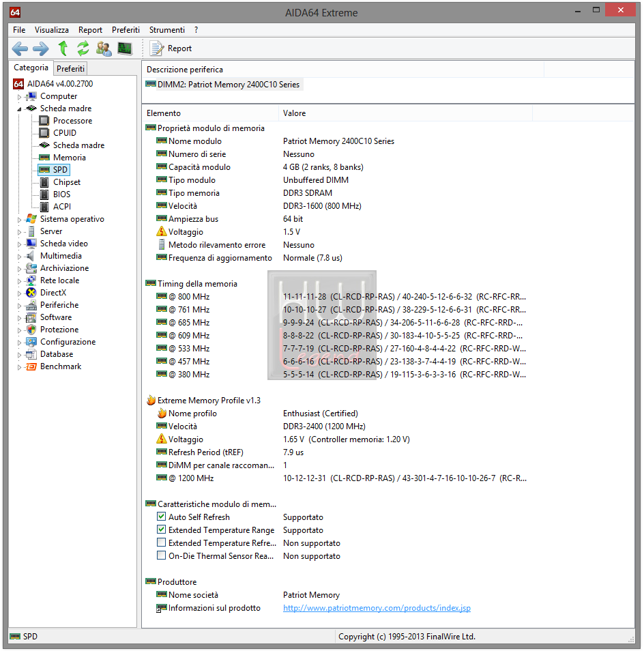This screenshot has height=651, width=644.
Task: Select the CPUID chip icon
Action: coord(44,133)
